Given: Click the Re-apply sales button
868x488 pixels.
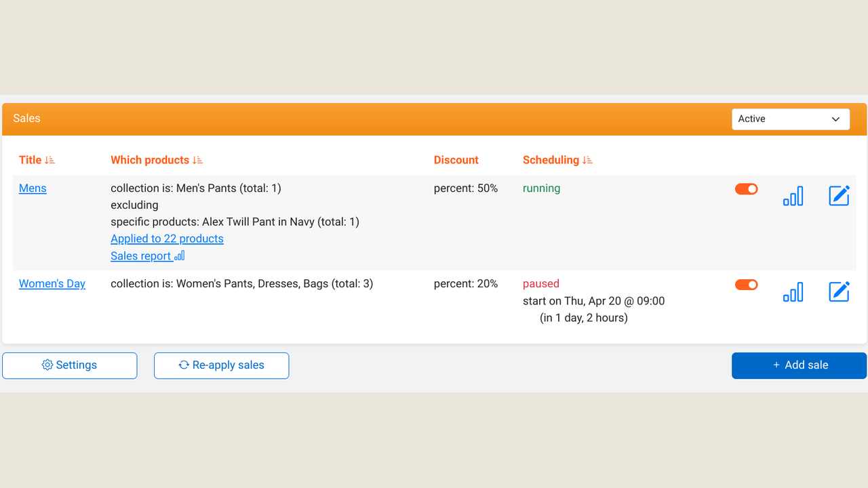Looking at the screenshot, I should pos(221,365).
